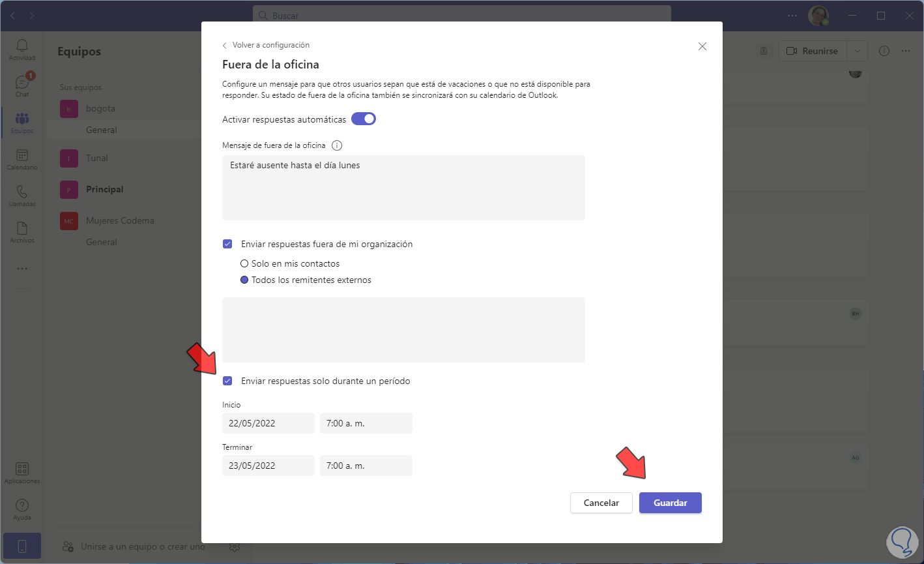The width and height of the screenshot is (924, 564).
Task: Open the start time dropdown
Action: [366, 423]
